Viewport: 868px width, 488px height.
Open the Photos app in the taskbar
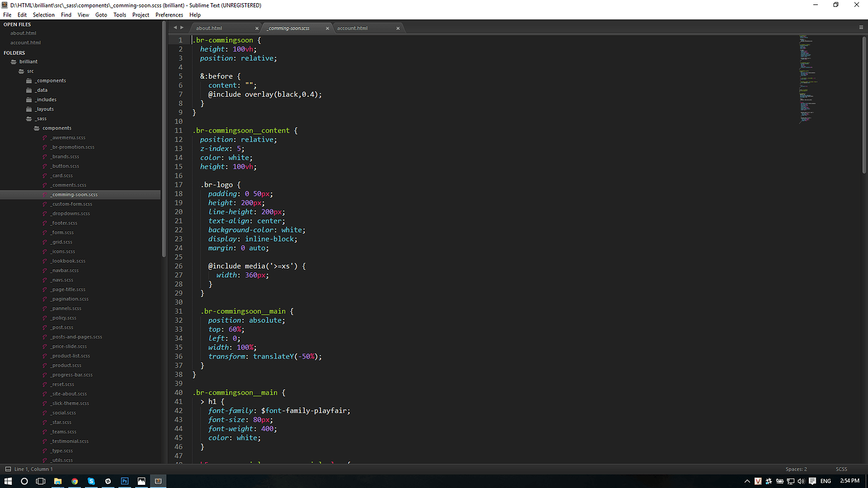coord(142,481)
